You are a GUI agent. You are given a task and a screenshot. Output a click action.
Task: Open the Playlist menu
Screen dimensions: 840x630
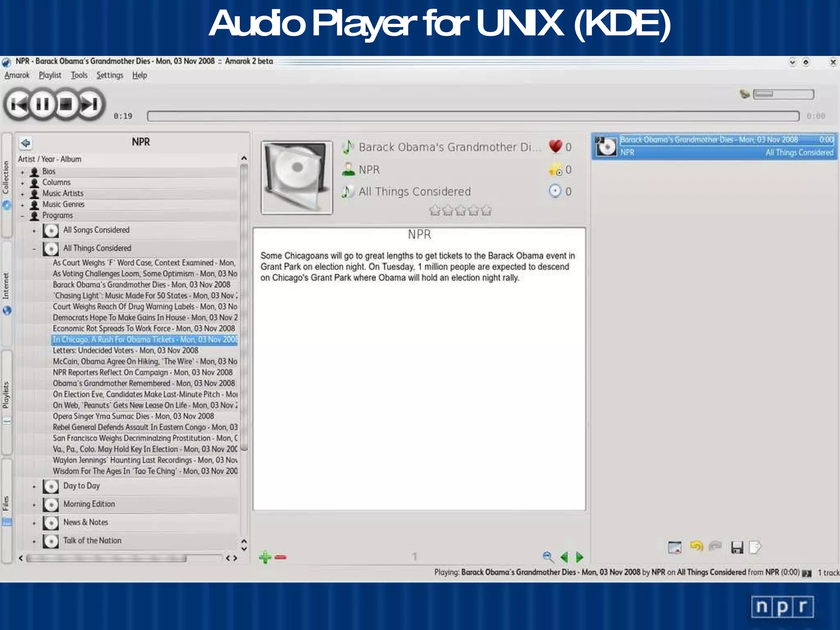point(50,75)
